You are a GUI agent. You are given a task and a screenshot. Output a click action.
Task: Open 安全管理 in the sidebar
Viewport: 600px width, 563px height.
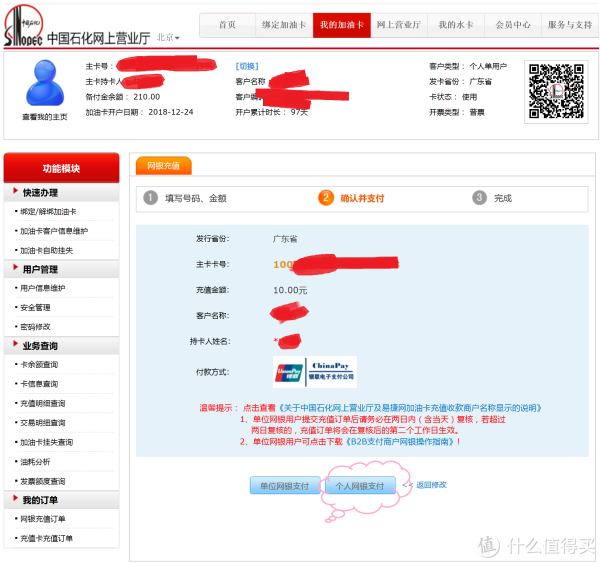pos(35,308)
